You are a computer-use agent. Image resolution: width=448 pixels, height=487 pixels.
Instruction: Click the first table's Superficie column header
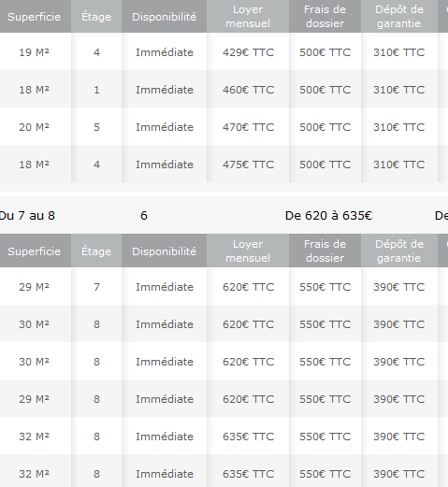click(35, 17)
